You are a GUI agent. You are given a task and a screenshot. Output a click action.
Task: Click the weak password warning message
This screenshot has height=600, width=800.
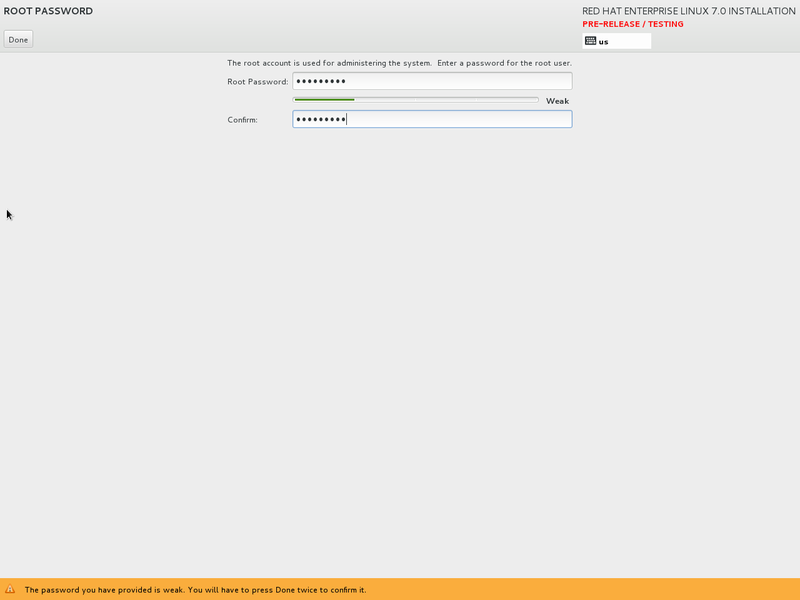point(195,590)
